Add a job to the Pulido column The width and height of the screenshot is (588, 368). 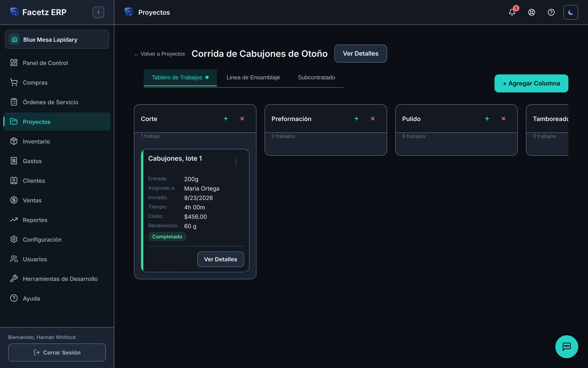(x=487, y=119)
